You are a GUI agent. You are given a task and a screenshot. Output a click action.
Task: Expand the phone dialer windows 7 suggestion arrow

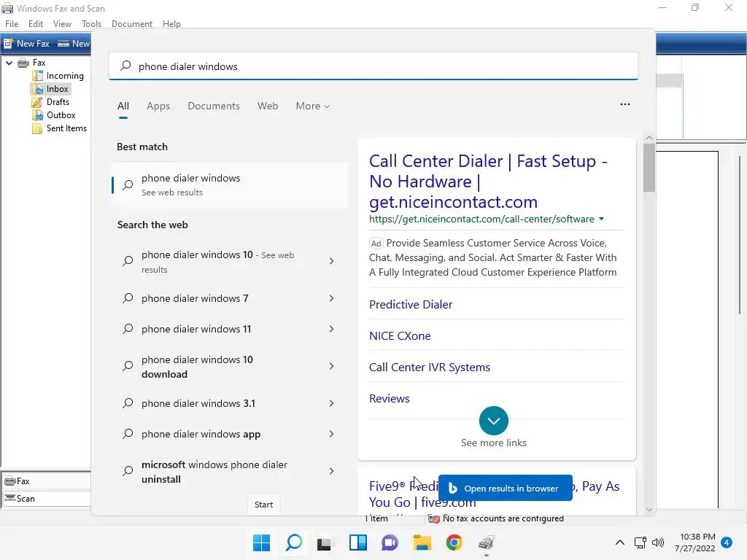(332, 298)
